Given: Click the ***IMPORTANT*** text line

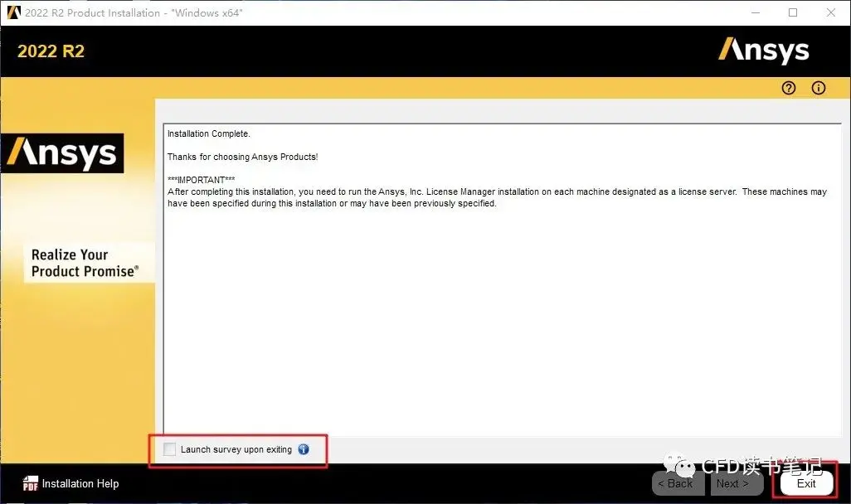Looking at the screenshot, I should (201, 180).
